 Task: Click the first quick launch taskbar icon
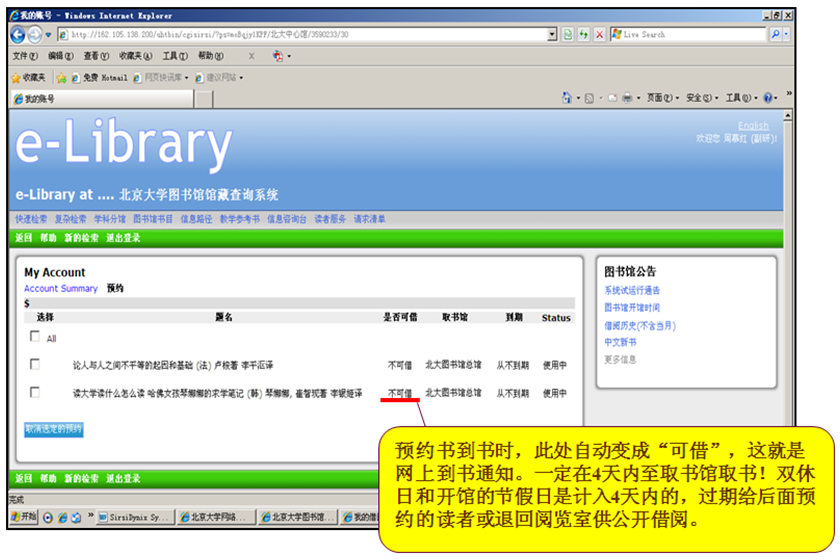coord(48,517)
